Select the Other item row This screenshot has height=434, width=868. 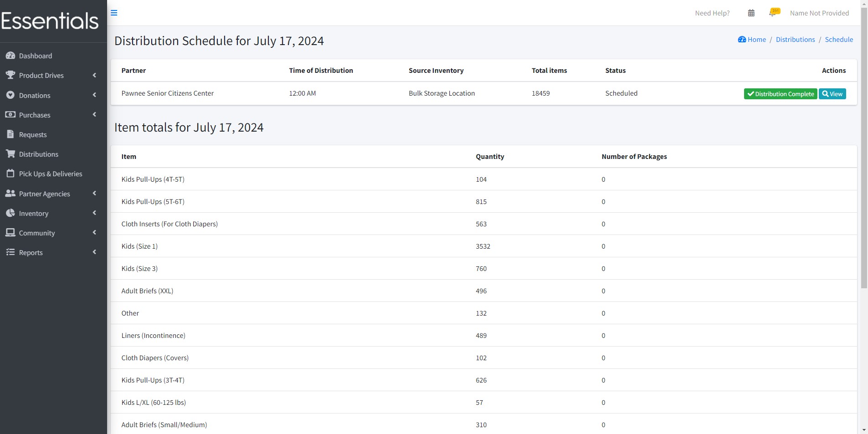483,313
